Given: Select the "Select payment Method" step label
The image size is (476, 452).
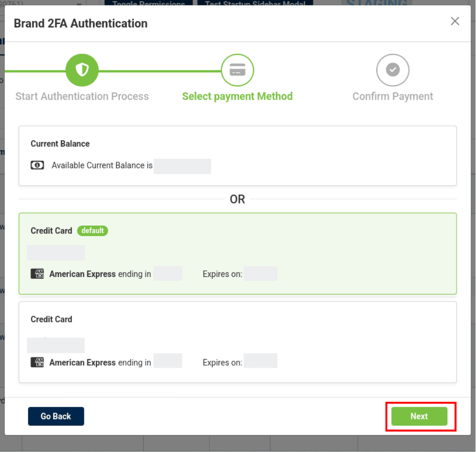Looking at the screenshot, I should (x=238, y=96).
